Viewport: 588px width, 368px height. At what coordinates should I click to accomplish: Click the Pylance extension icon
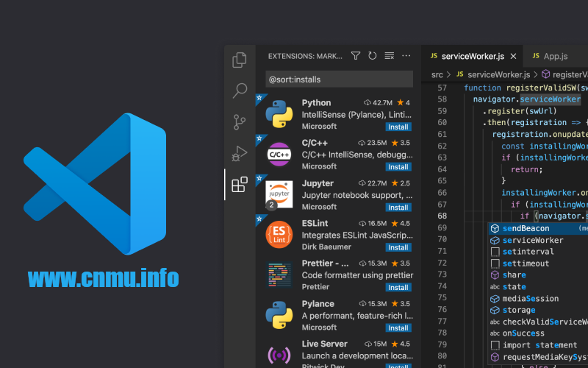[x=279, y=315]
